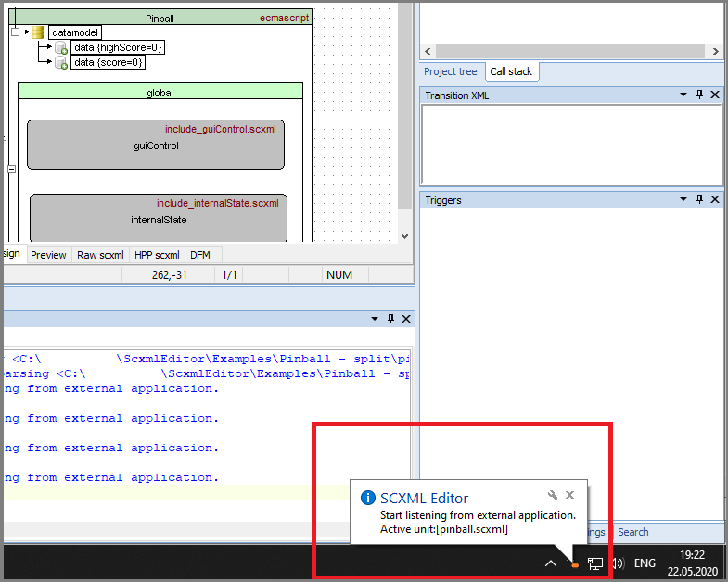This screenshot has height=582, width=728.
Task: Collapse the global state minus box
Action: click(x=12, y=169)
